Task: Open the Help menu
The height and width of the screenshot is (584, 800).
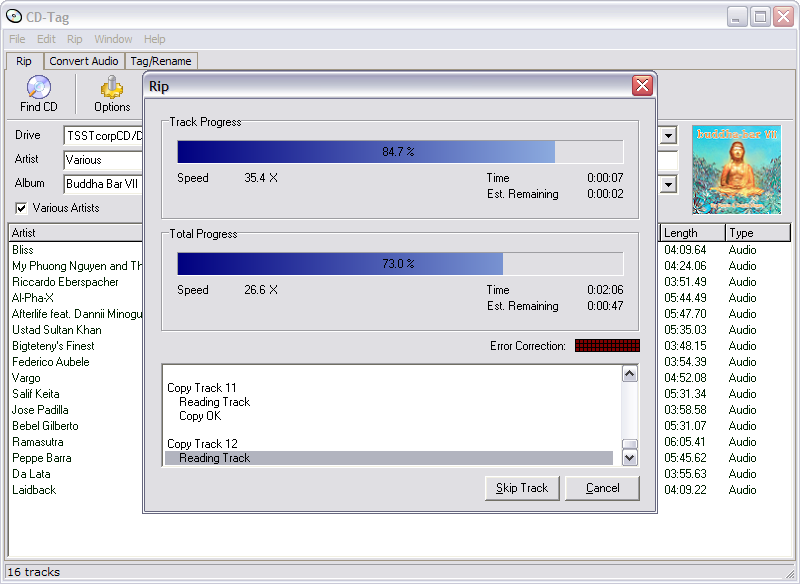Action: (154, 39)
